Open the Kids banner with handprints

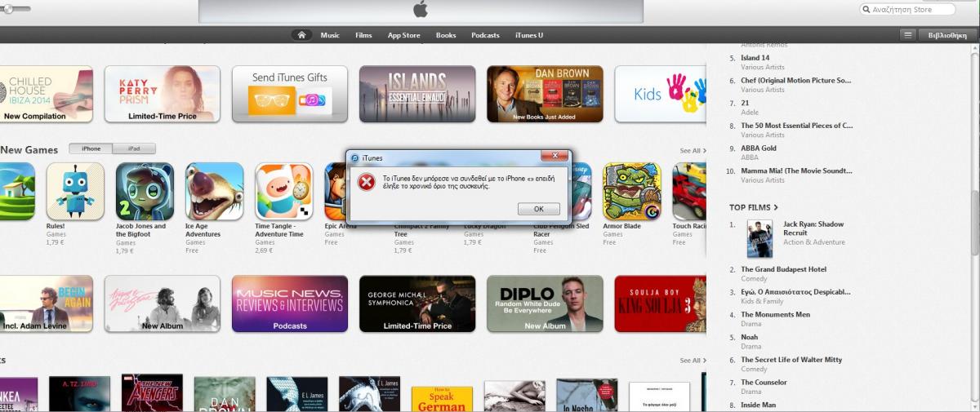point(660,94)
